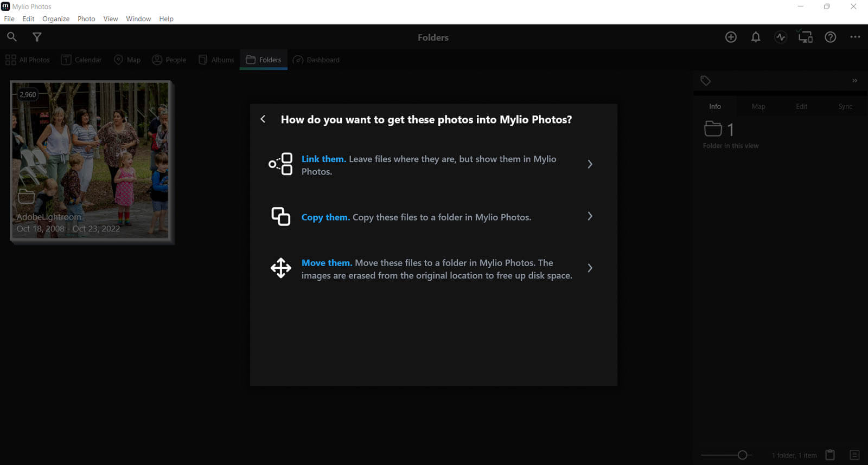Viewport: 868px width, 465px height.
Task: Switch to the Calendar tab
Action: pyautogui.click(x=81, y=60)
